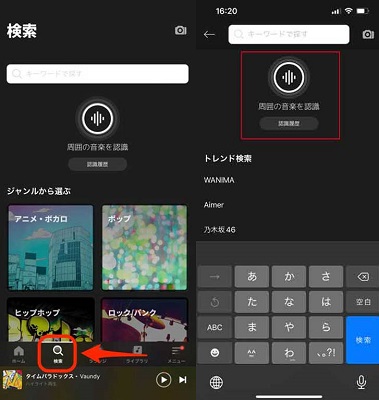
Task: Tap the ジャンルから選ぶ heading
Action: tap(39, 191)
